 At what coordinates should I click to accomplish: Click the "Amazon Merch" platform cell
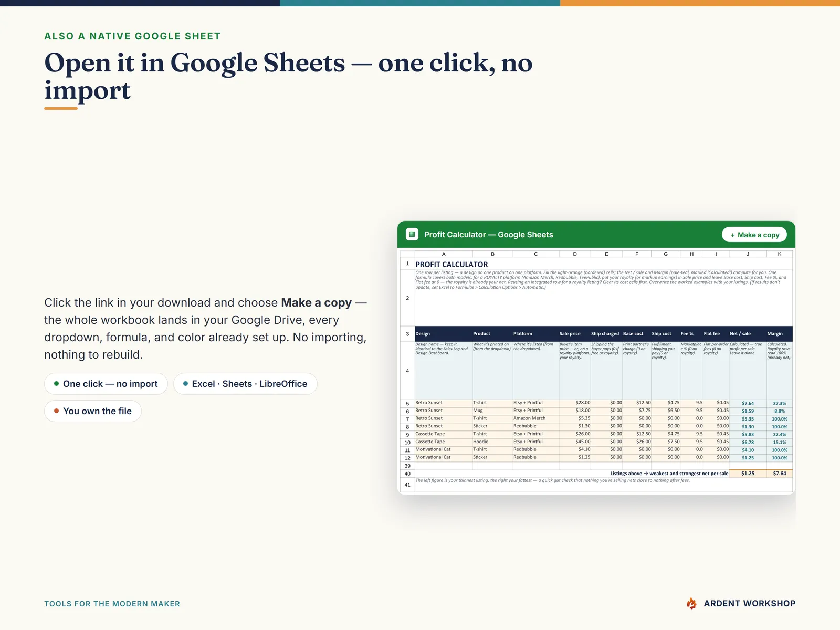click(x=535, y=418)
